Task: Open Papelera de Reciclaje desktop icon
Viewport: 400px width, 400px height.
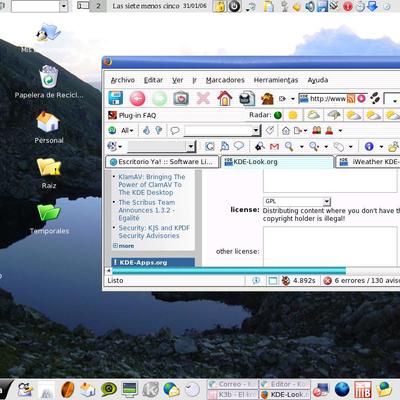Action: click(49, 77)
